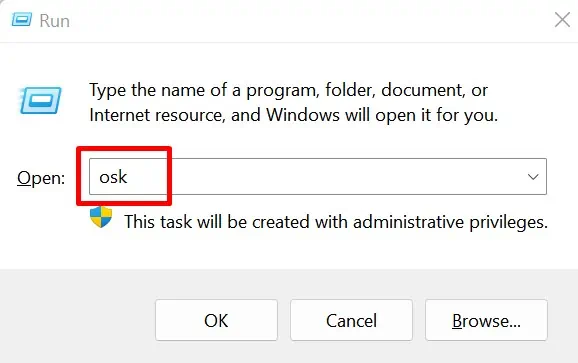
Task: Click the gray footer area left of OK
Action: [77, 320]
